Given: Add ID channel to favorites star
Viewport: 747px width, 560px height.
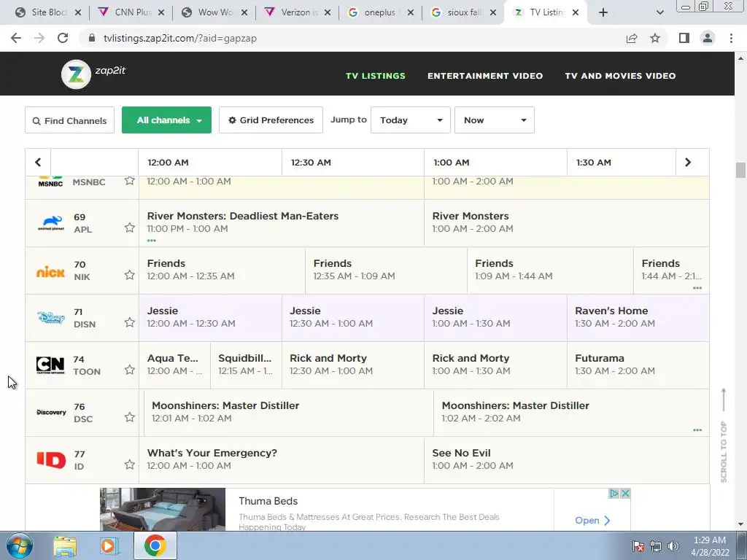Looking at the screenshot, I should point(130,464).
